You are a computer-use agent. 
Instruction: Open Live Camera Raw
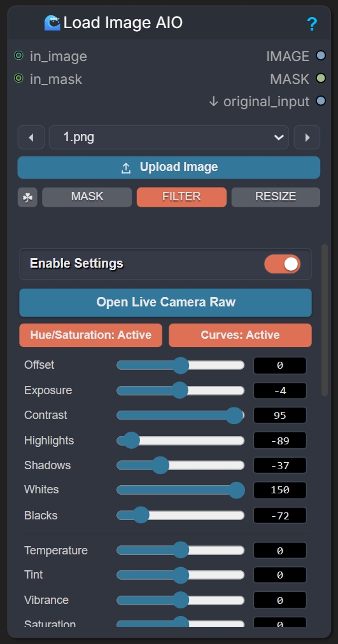165,302
